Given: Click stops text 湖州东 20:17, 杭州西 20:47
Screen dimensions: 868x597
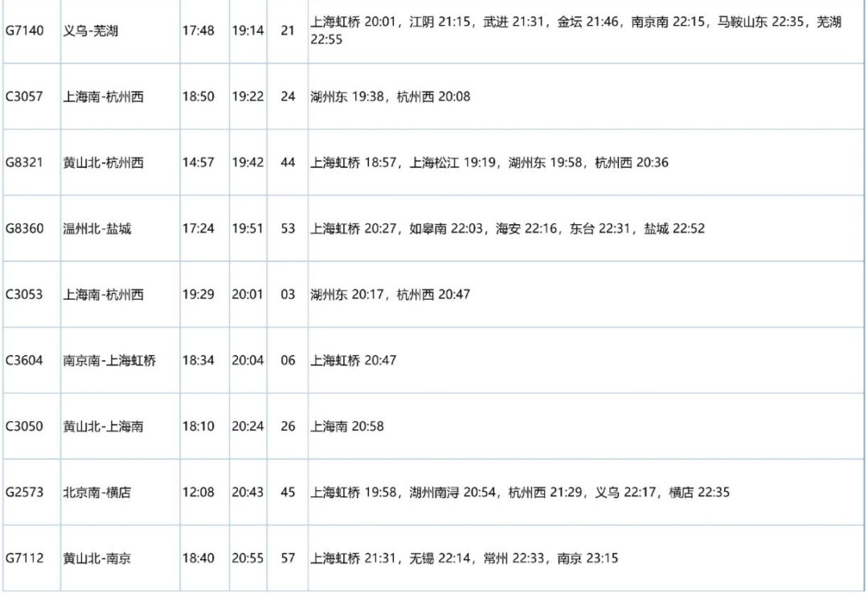Looking at the screenshot, I should tap(391, 294).
